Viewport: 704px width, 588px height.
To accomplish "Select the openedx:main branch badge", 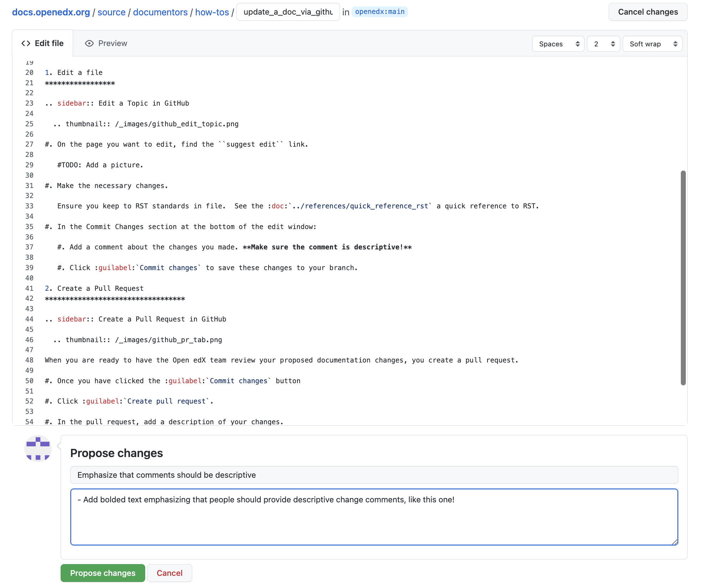I will [x=380, y=12].
